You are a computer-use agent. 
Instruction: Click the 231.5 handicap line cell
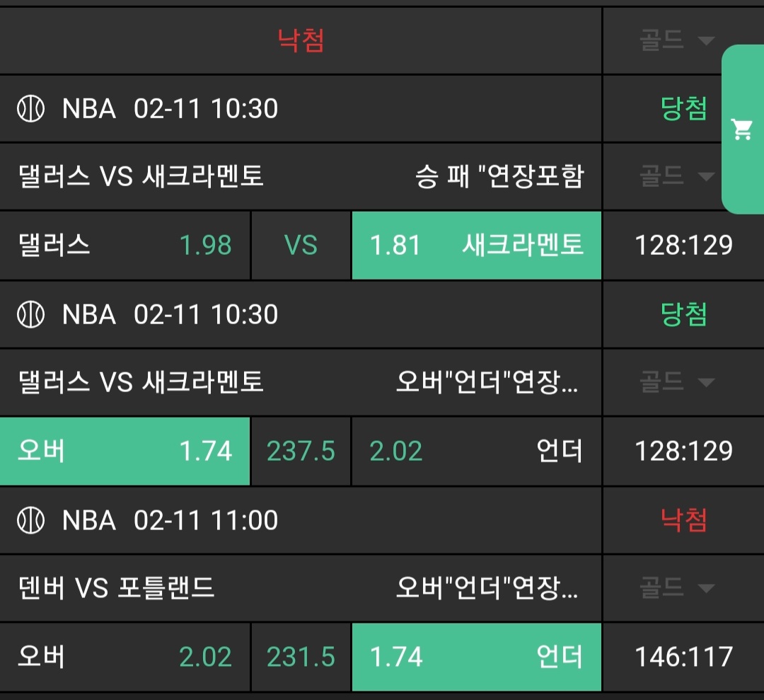point(301,657)
